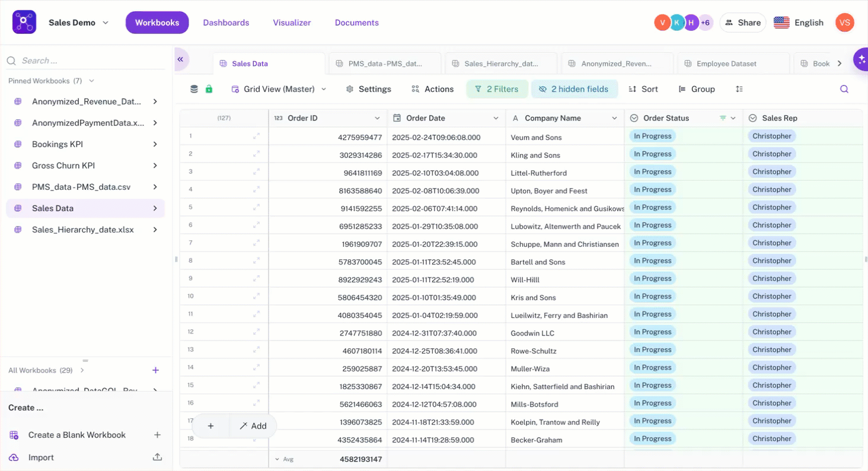Collapse the sidebar with double-chevron icon
868x471 pixels.
(181, 59)
